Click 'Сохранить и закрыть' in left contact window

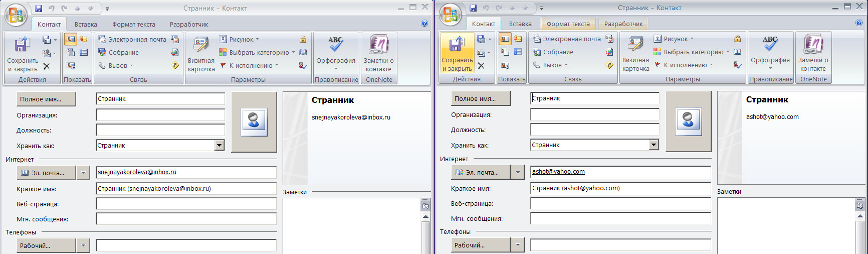pyautogui.click(x=22, y=54)
